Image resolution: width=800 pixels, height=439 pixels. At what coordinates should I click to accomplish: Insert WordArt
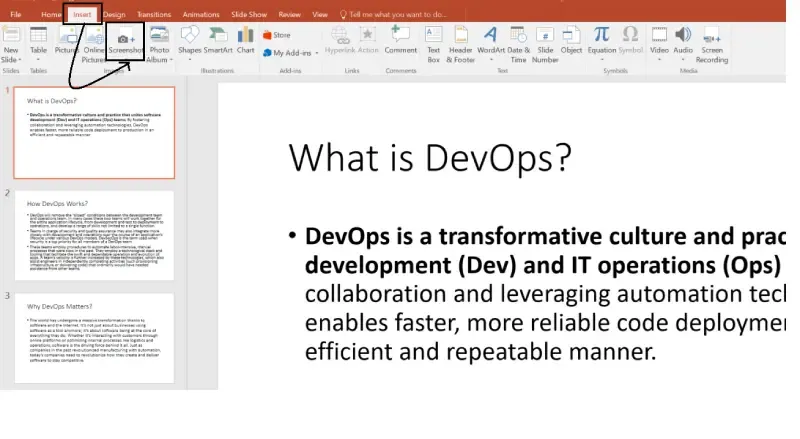491,44
